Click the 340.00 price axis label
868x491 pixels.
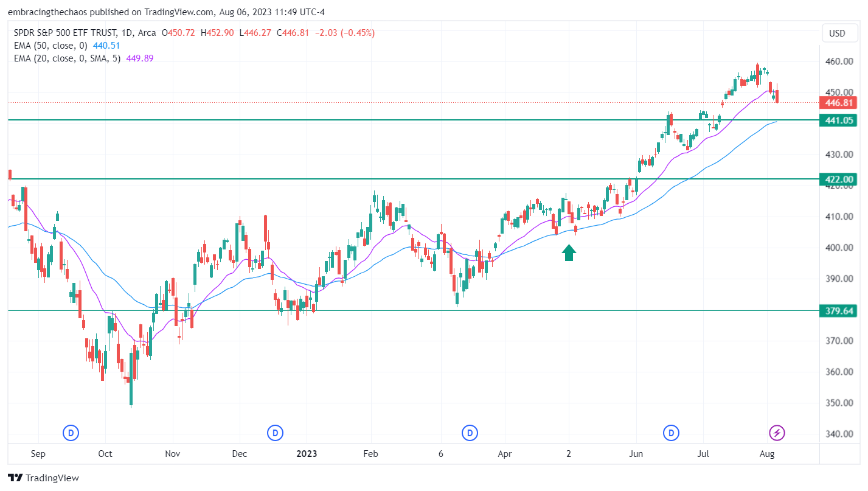pos(841,434)
